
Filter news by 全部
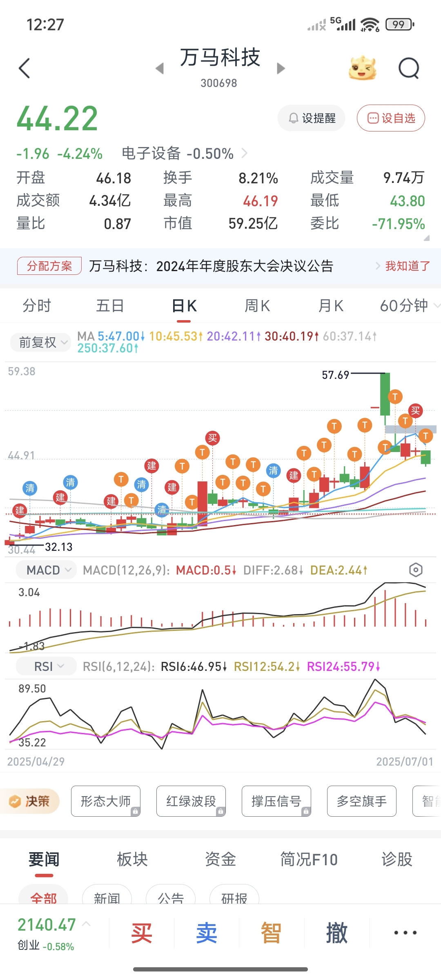tap(43, 895)
